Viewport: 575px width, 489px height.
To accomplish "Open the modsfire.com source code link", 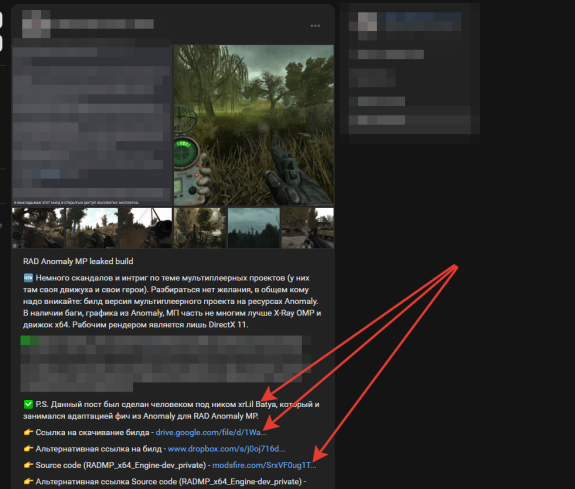I will coord(264,465).
